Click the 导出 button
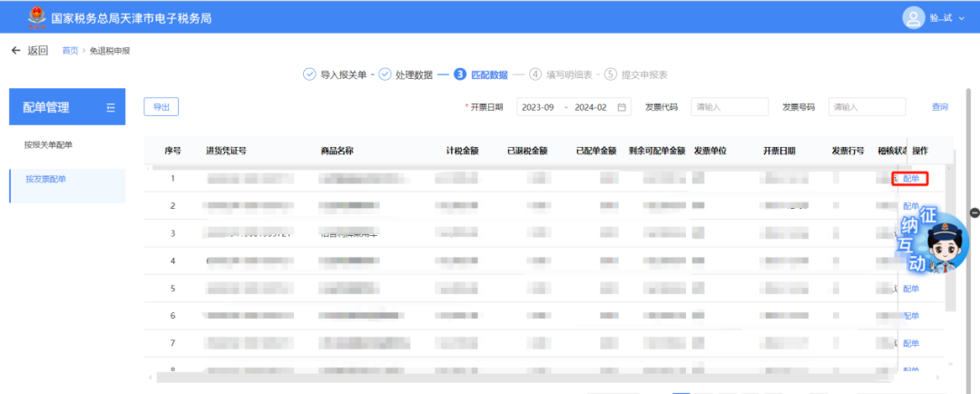 162,107
